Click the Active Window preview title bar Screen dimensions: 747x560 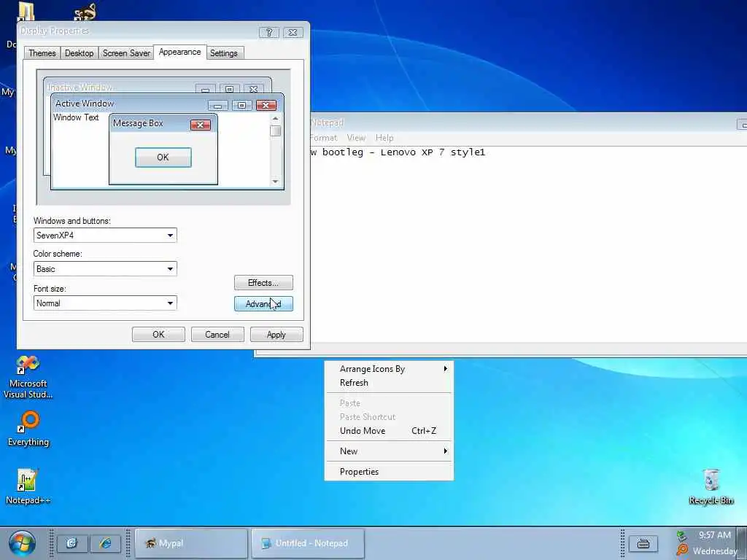(167, 104)
